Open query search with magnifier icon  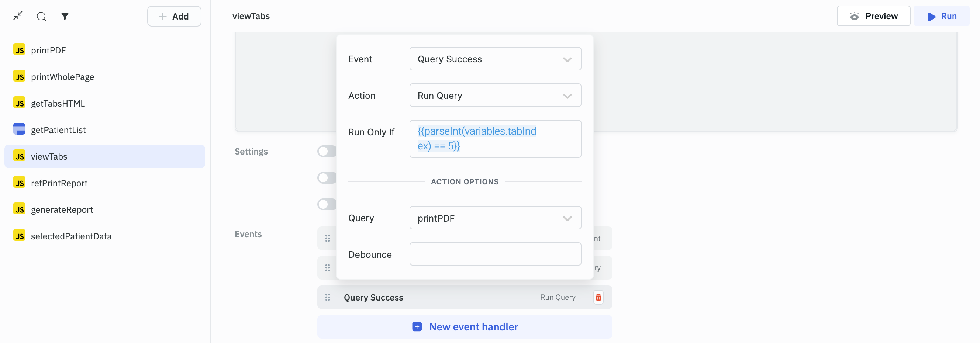41,16
